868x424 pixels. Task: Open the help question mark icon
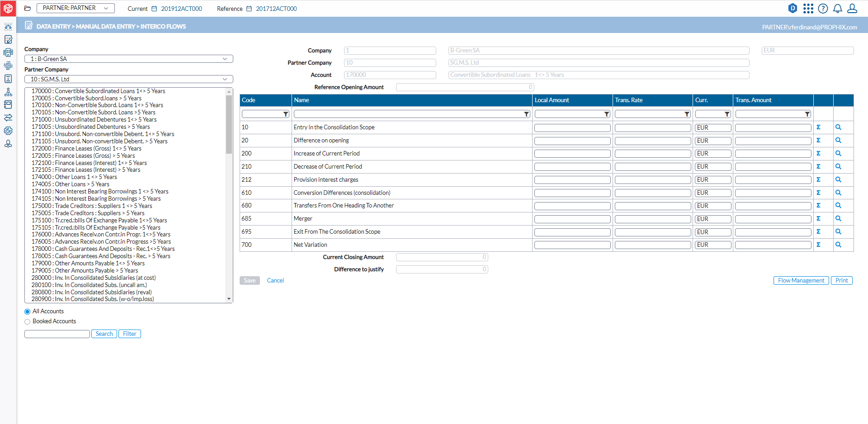[x=823, y=8]
